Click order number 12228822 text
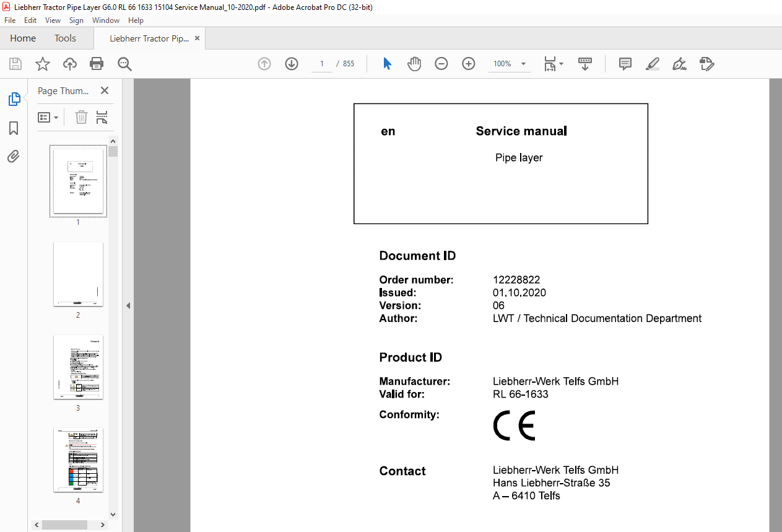This screenshot has height=532, width=782. coord(516,280)
